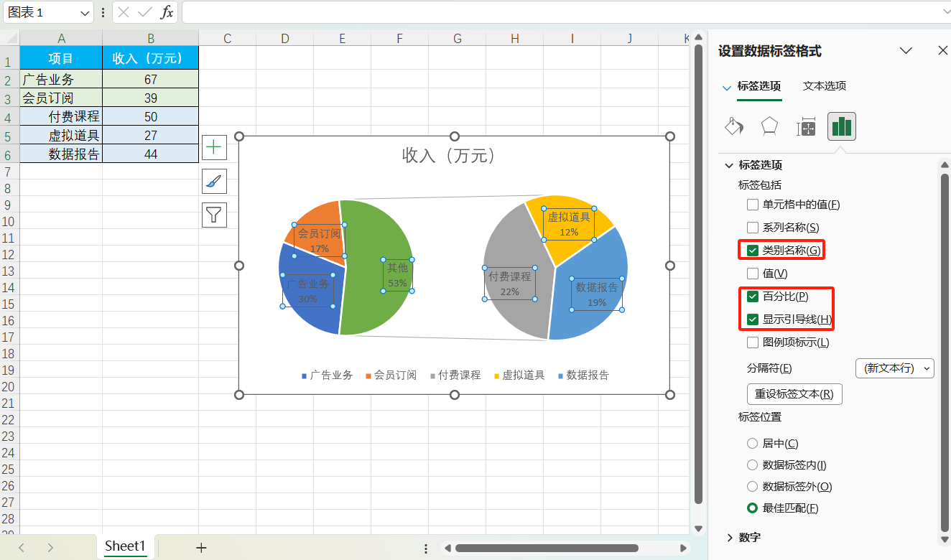
Task: Enable the 值(V) checkbox
Action: (753, 273)
